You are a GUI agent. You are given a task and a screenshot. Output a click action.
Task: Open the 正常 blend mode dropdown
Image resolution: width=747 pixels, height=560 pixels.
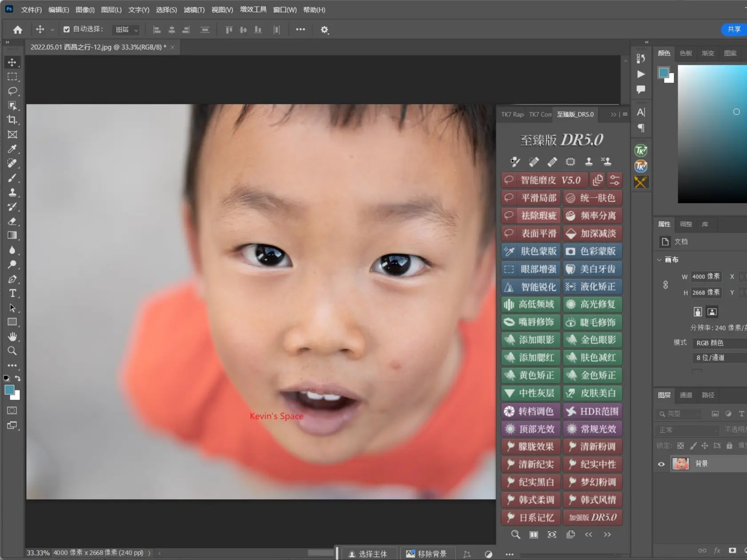click(687, 430)
